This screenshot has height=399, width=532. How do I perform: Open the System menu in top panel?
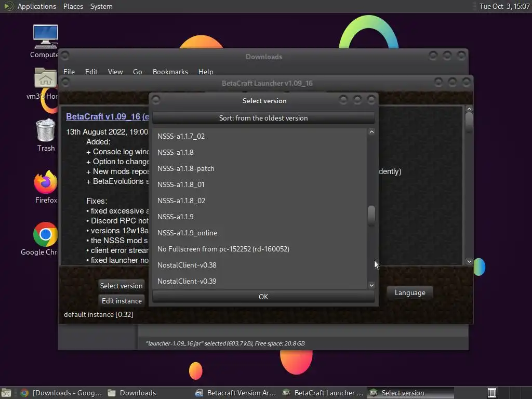[101, 6]
